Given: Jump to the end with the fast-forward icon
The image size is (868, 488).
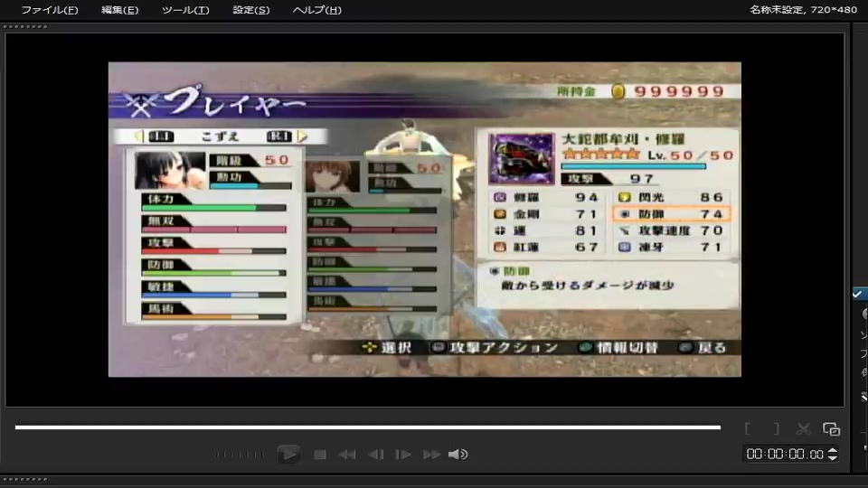Looking at the screenshot, I should click(431, 455).
